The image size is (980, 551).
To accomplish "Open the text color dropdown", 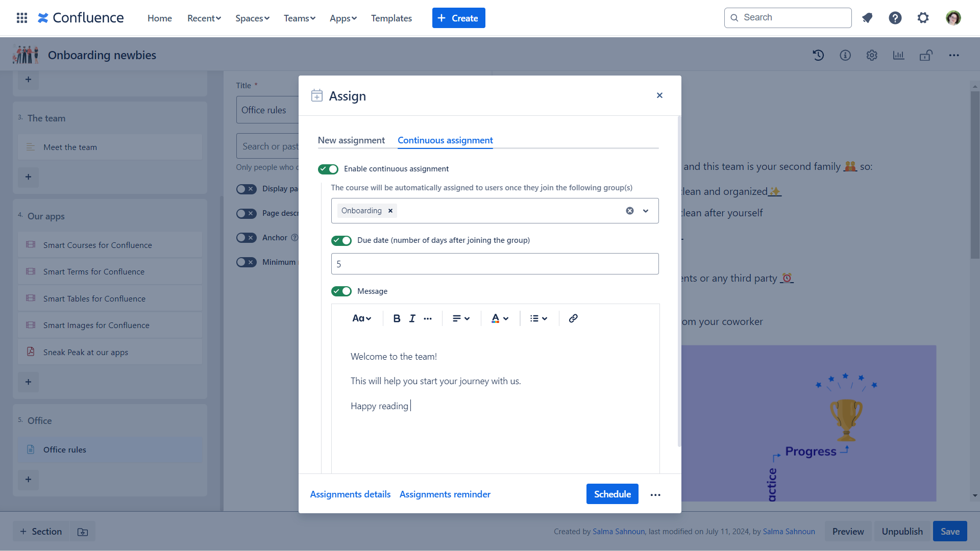I will 500,318.
